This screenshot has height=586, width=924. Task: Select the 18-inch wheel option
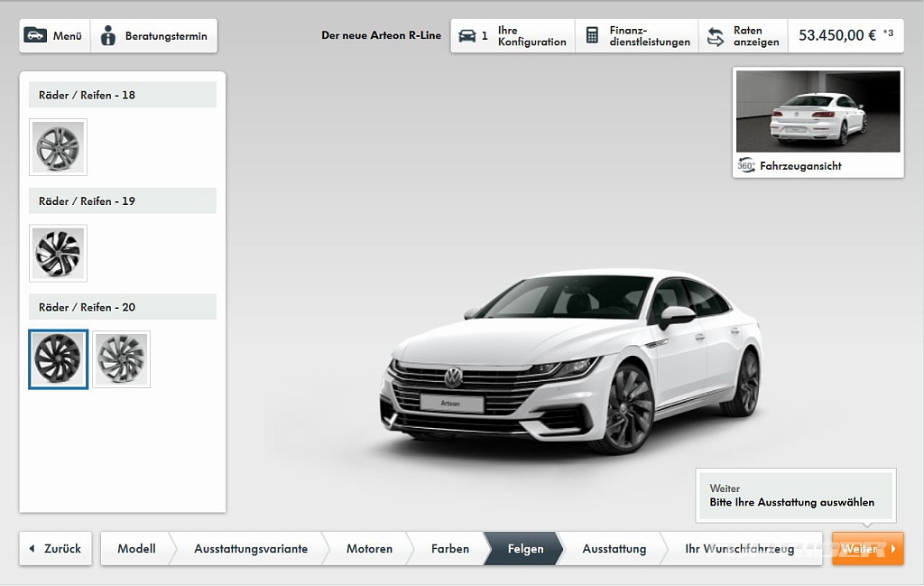(x=58, y=147)
